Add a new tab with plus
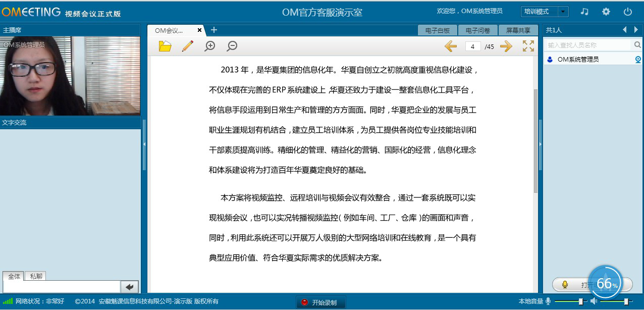Viewport: 644px width, 310px height. (x=213, y=30)
